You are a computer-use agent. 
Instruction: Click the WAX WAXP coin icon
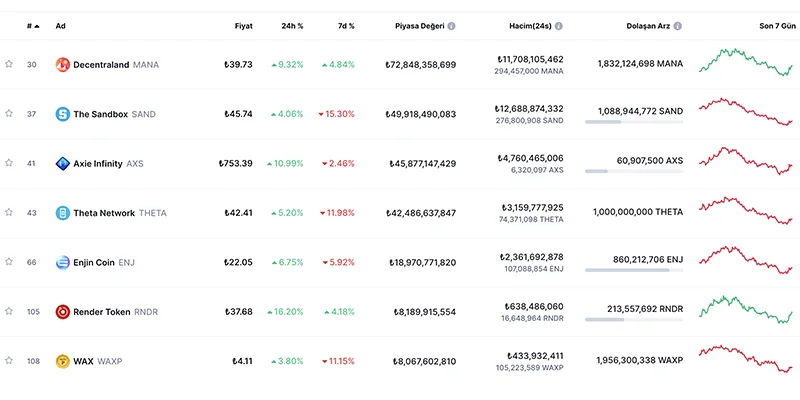click(x=63, y=361)
